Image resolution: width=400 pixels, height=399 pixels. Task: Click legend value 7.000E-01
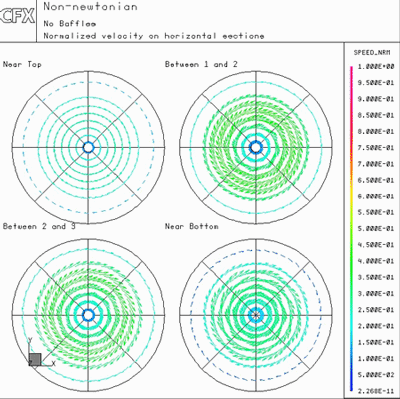point(376,164)
